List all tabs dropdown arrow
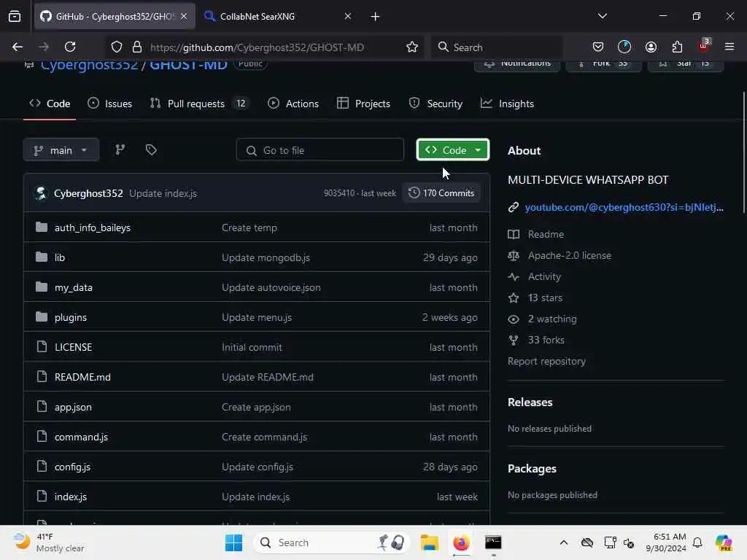This screenshot has width=747, height=560. point(603,16)
